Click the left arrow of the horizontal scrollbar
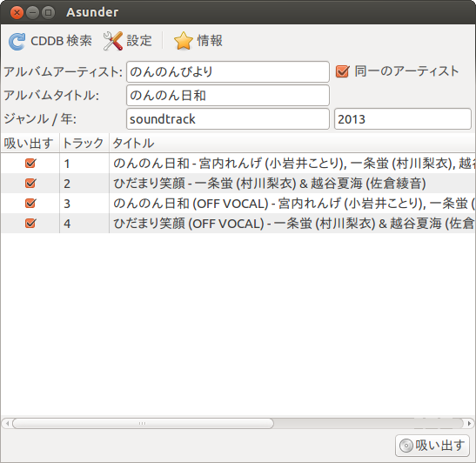476x463 pixels. pyautogui.click(x=7, y=423)
